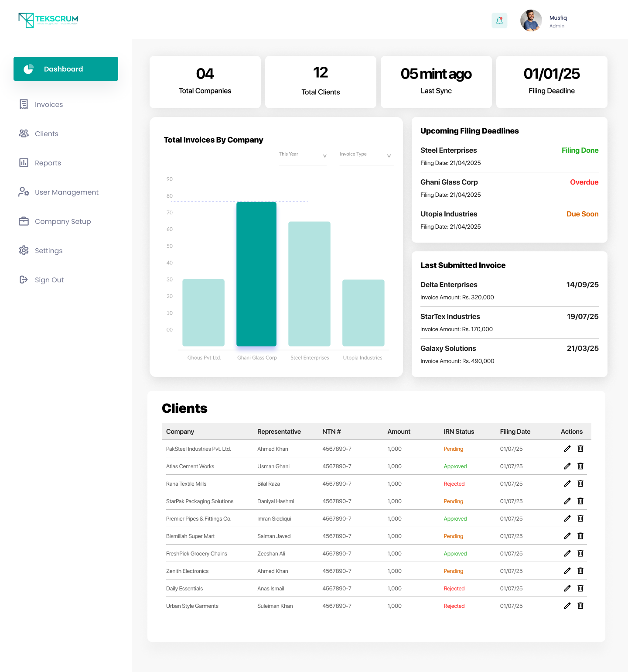Go to Company Setup in sidebar
Viewport: 628px width, 672px height.
tap(62, 222)
